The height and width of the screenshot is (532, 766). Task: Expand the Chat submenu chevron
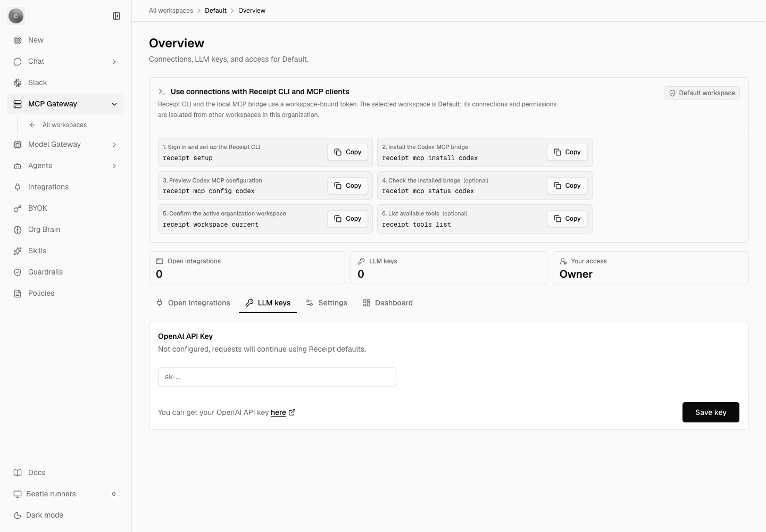coord(114,62)
